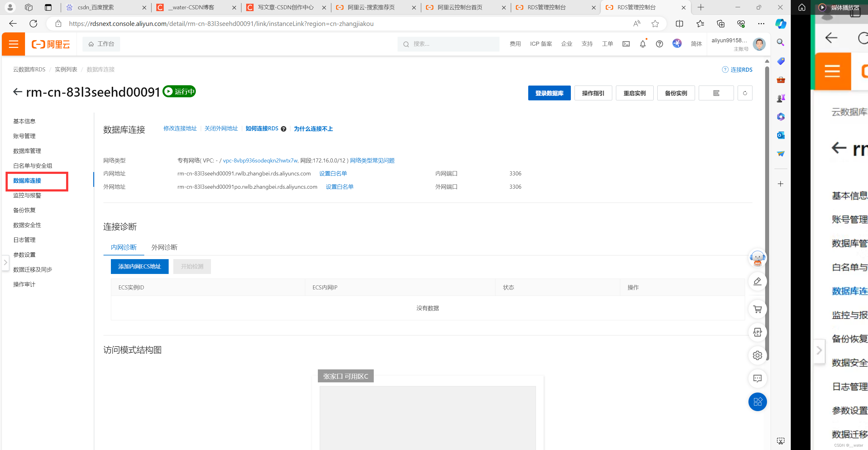Open the task list icon button
The image size is (868, 450).
click(716, 93)
